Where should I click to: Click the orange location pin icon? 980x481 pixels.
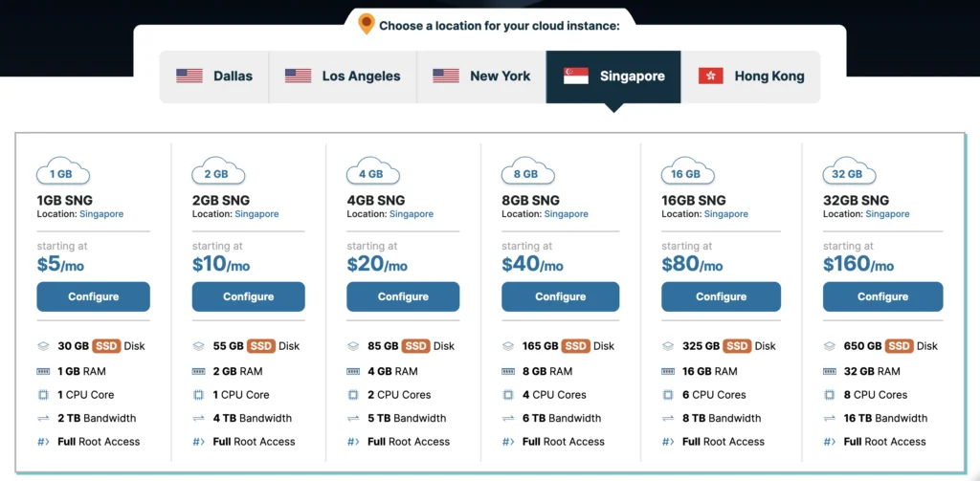click(367, 24)
